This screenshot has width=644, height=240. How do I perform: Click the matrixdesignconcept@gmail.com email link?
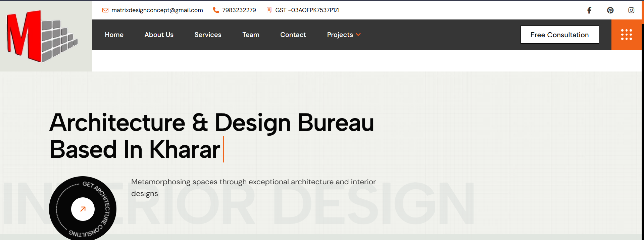pos(157,10)
